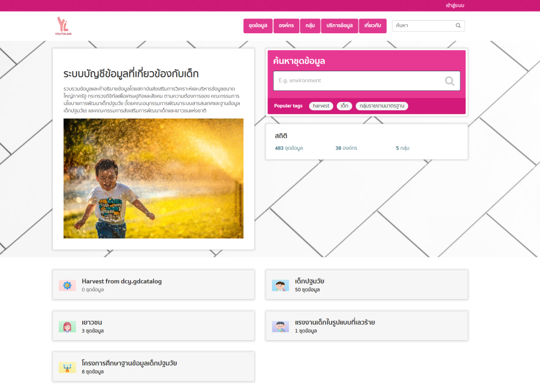This screenshot has width=540, height=392.
Task: Select the เด็ก popular tag
Action: pyautogui.click(x=344, y=106)
